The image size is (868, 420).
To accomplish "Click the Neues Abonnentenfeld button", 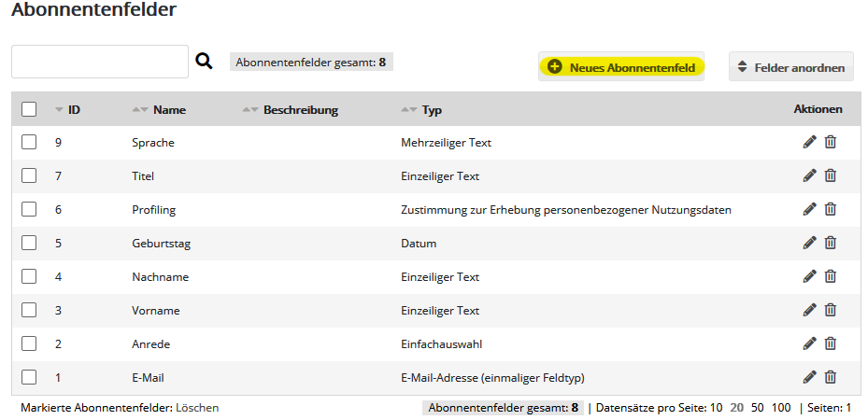I will point(622,67).
